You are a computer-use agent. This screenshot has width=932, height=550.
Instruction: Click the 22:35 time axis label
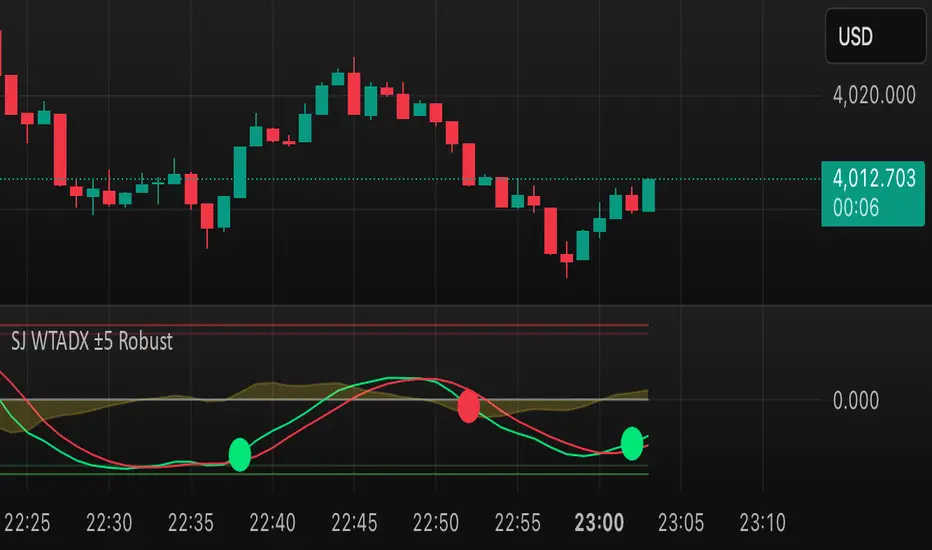191,523
